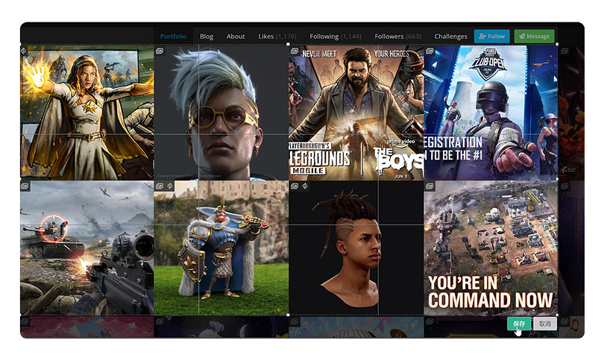The width and height of the screenshot is (607, 364).
Task: Switch to the Portfolio tab
Action: pyautogui.click(x=173, y=36)
